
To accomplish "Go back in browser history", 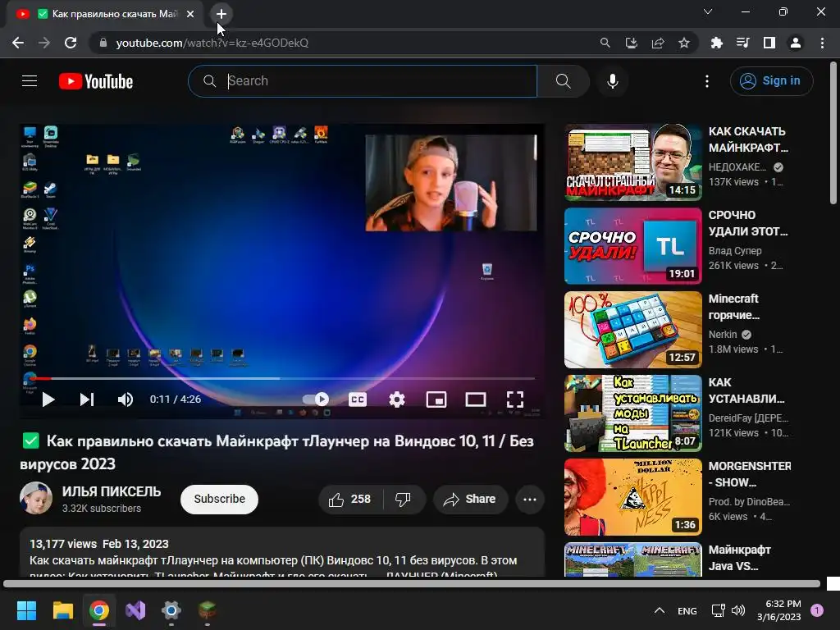I will (18, 43).
